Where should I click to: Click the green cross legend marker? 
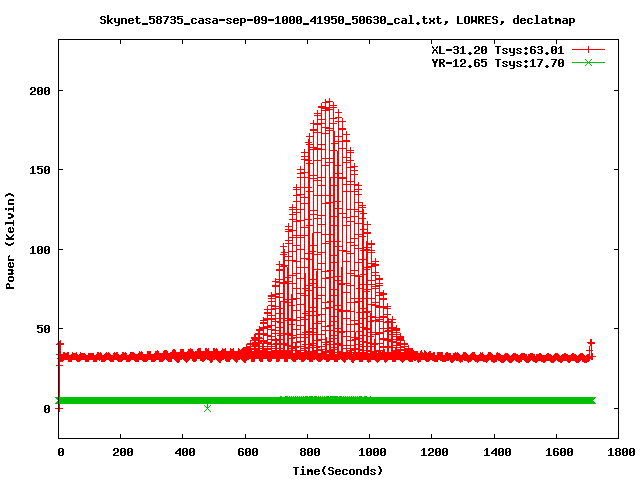(588, 62)
